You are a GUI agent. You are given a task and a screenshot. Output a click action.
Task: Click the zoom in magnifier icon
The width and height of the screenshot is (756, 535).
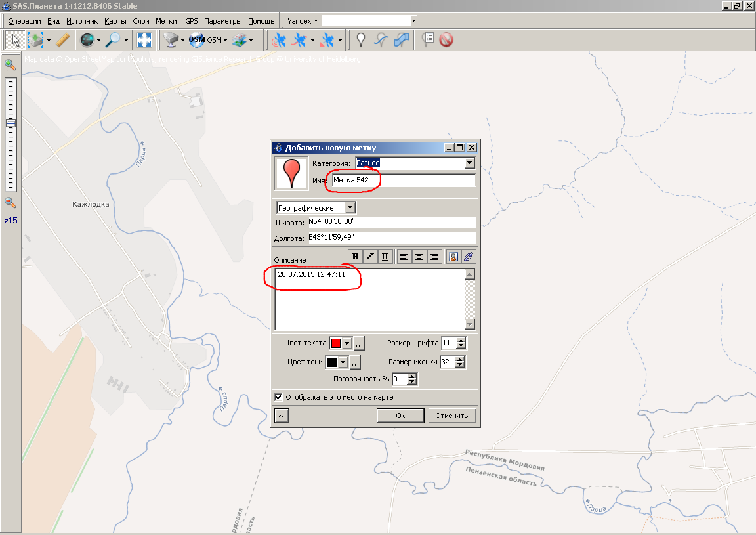click(x=10, y=64)
